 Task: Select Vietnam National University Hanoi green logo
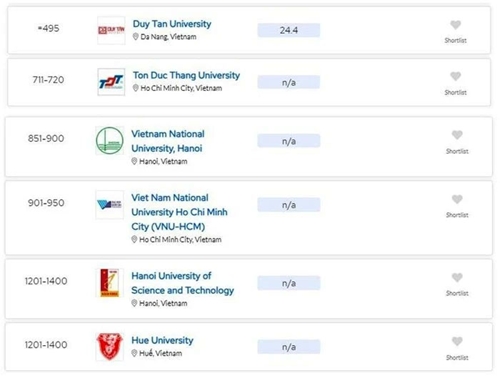pos(110,141)
